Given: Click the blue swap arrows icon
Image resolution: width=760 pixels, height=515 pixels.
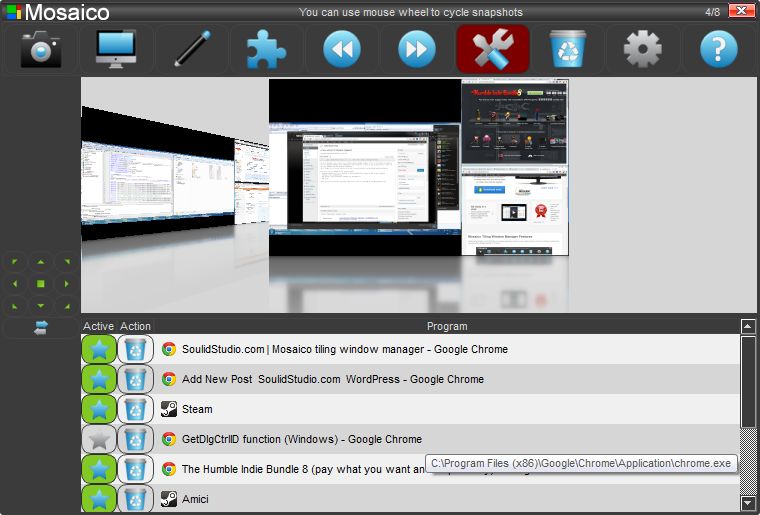Looking at the screenshot, I should [41, 328].
